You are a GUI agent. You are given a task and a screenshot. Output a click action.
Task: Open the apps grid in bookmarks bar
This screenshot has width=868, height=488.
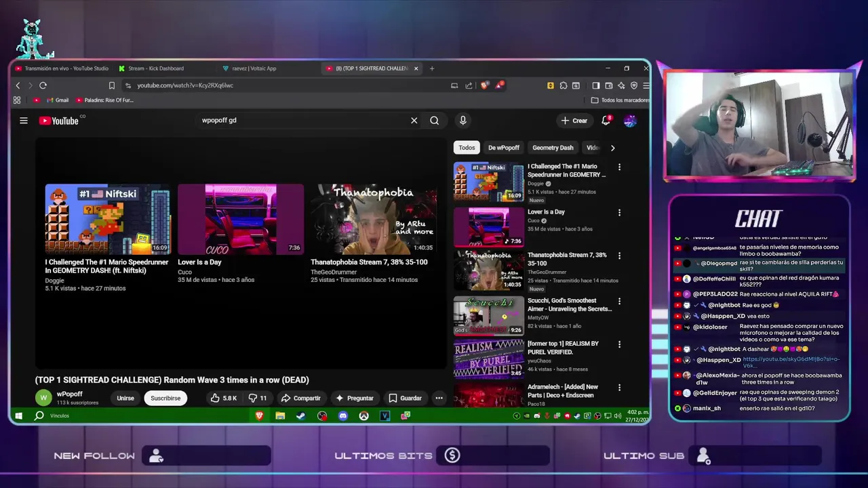[17, 100]
